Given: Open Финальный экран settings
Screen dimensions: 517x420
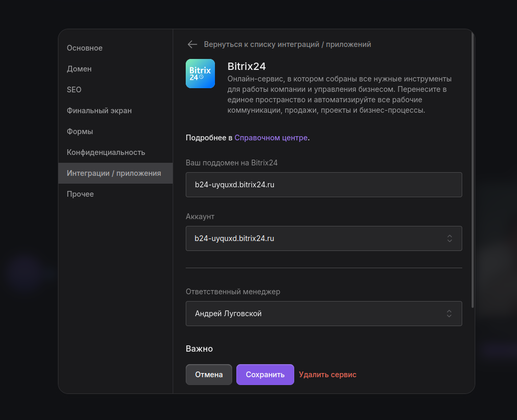Looking at the screenshot, I should (x=99, y=111).
